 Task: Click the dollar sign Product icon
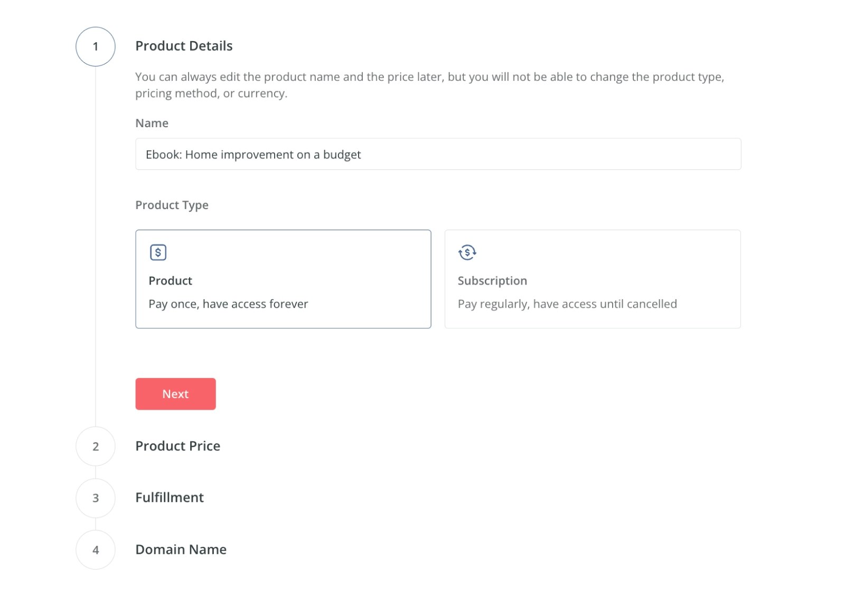[158, 252]
